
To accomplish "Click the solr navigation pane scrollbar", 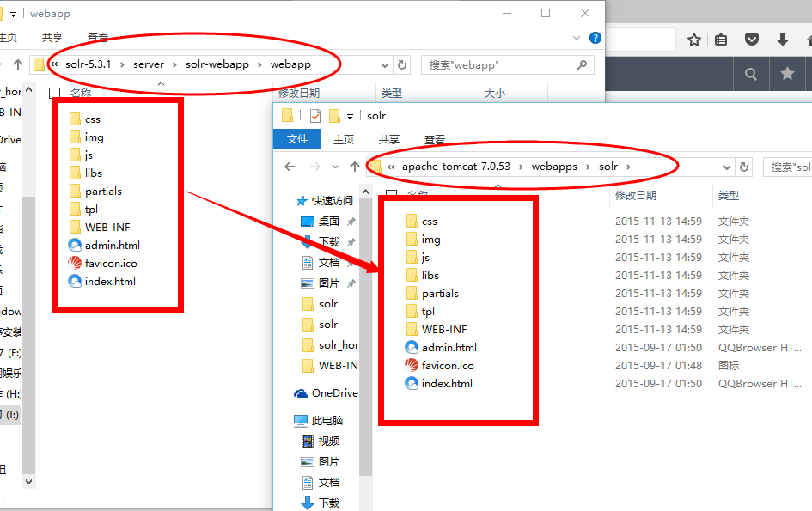I will [x=365, y=337].
